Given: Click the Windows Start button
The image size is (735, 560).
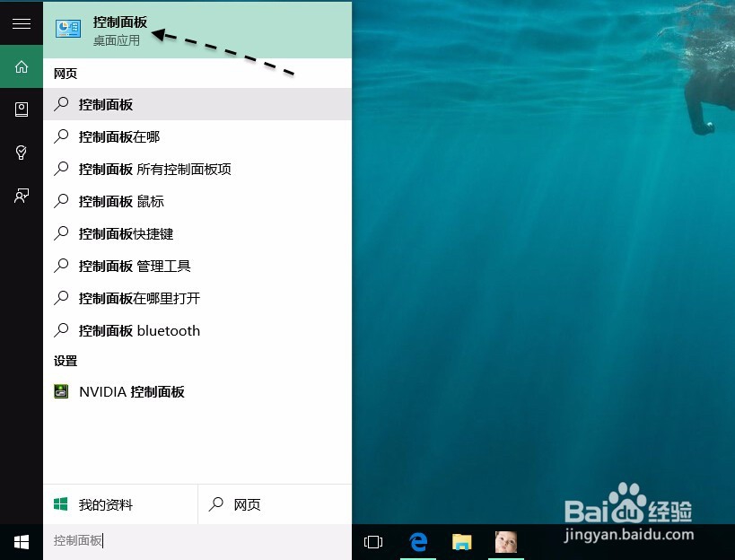Looking at the screenshot, I should [x=21, y=541].
